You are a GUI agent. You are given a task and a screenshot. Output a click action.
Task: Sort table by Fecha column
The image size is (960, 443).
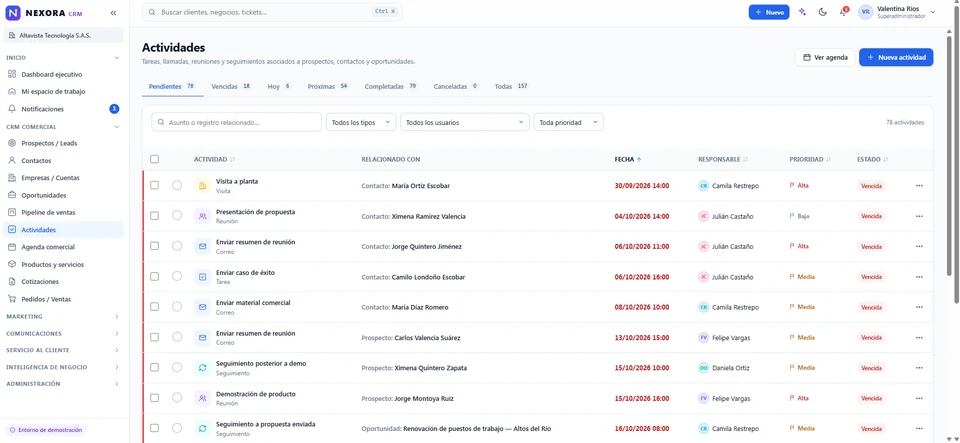pyautogui.click(x=628, y=159)
